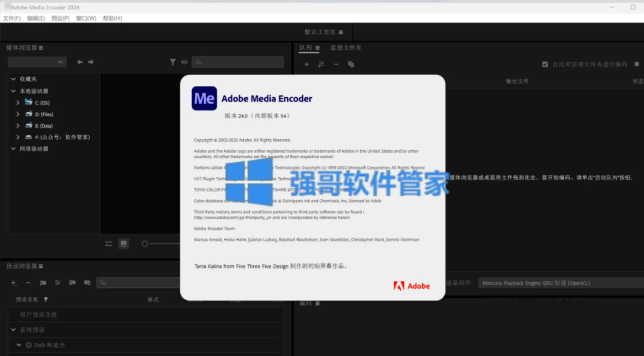644x356 pixels.
Task: Switch to the 监视文件夹 tab
Action: tap(346, 48)
